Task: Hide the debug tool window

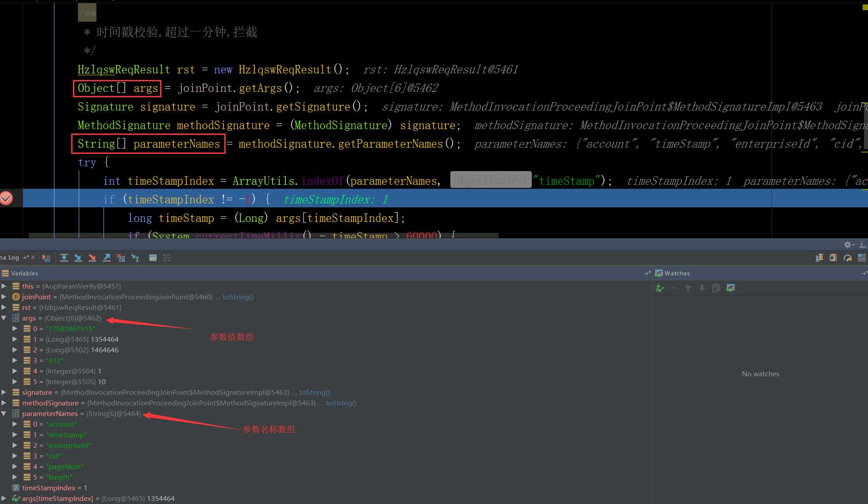Action: coord(862,244)
